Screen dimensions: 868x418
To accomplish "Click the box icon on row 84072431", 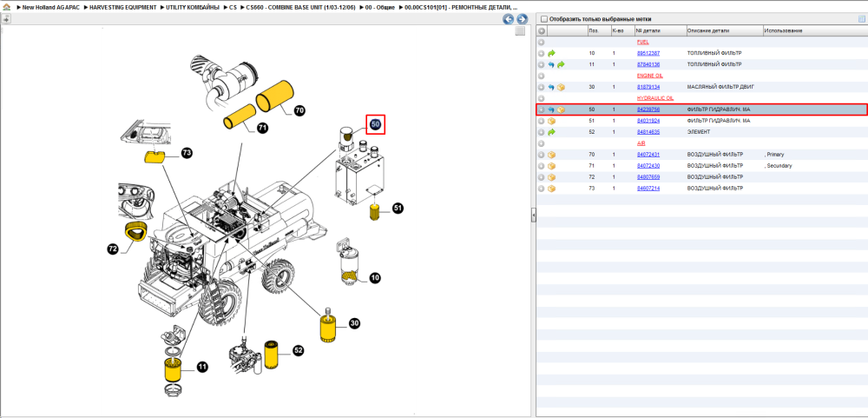I will coord(551,155).
